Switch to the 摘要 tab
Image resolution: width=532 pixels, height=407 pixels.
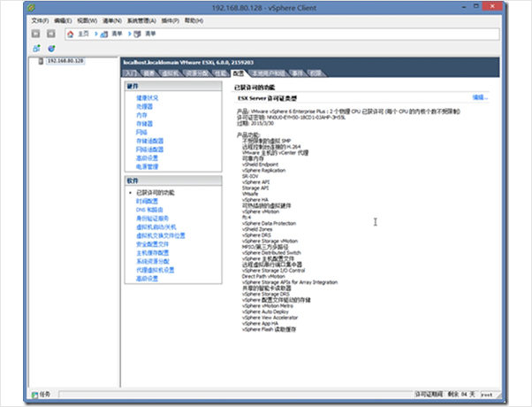pyautogui.click(x=149, y=73)
